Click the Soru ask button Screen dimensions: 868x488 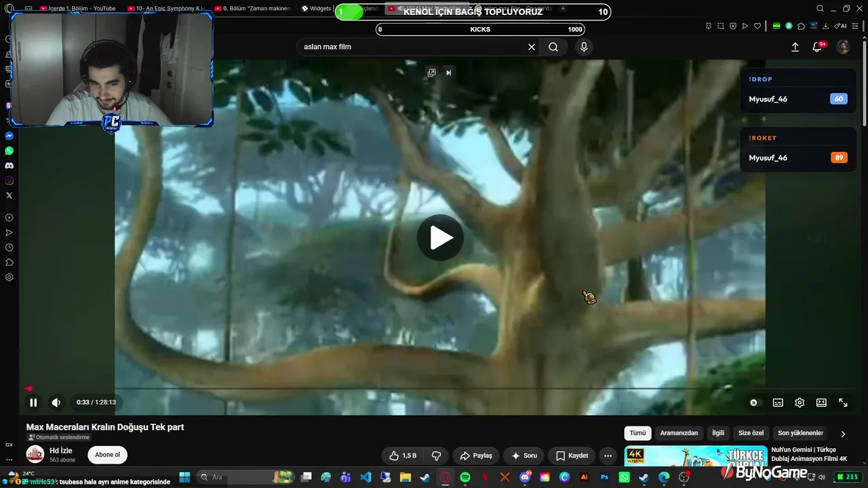coord(524,455)
